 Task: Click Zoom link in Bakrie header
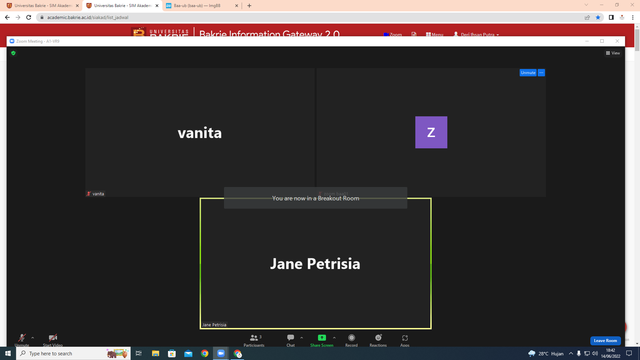click(x=393, y=35)
